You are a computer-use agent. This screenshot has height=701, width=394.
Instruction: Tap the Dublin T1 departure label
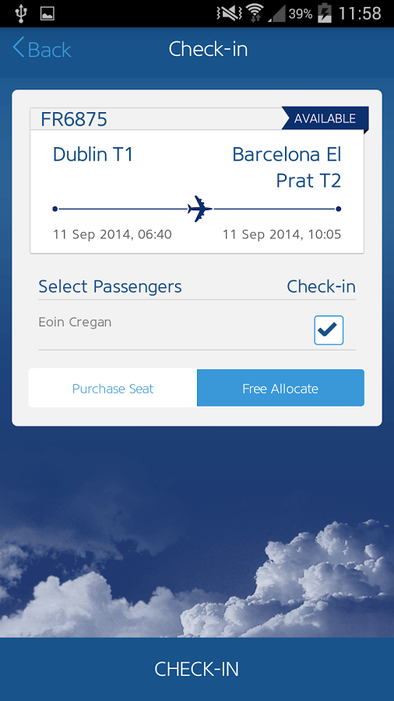click(x=93, y=155)
